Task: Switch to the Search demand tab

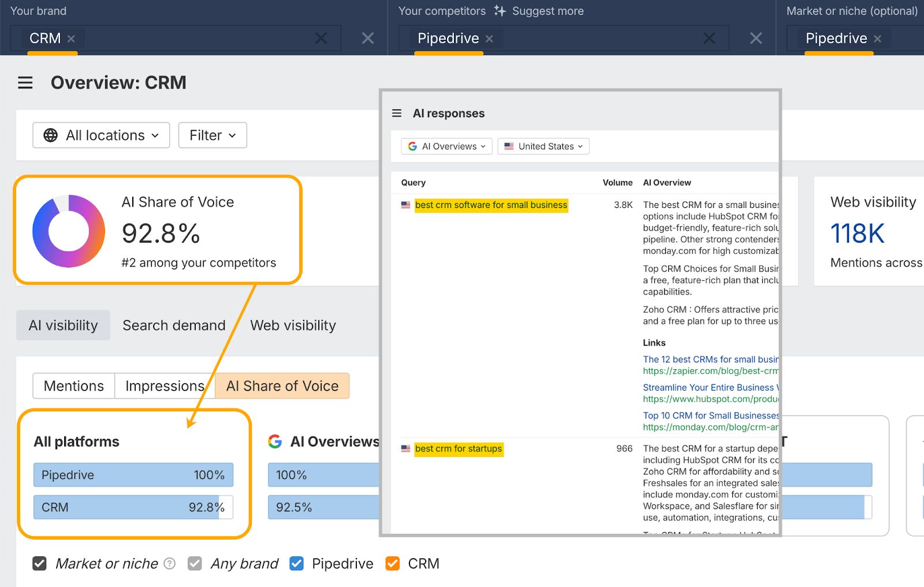Action: click(173, 325)
